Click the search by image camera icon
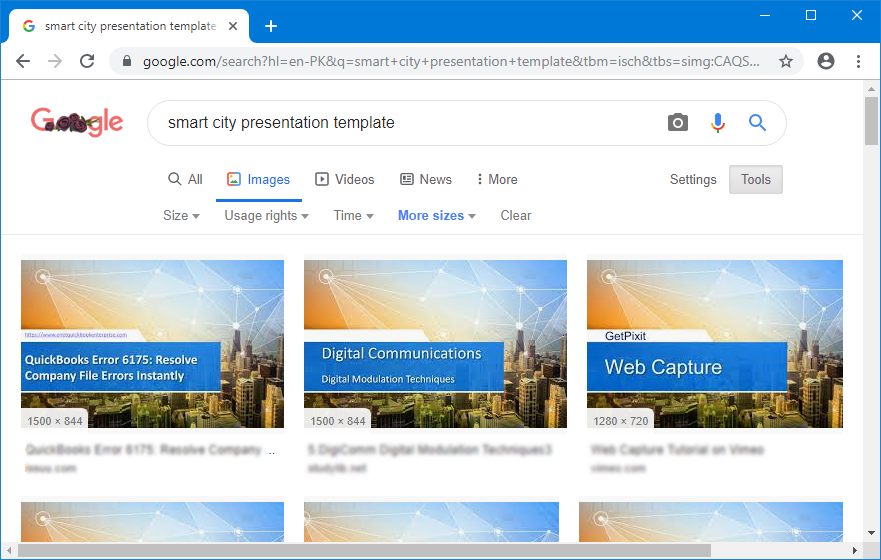 [678, 123]
